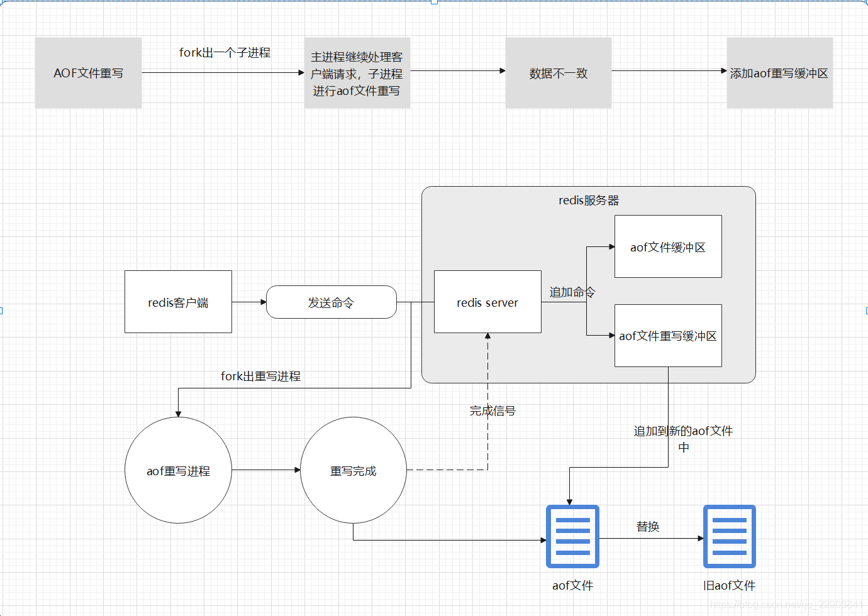Select the 数据不一致 box
Viewport: 868px width, 616px height.
[x=559, y=73]
